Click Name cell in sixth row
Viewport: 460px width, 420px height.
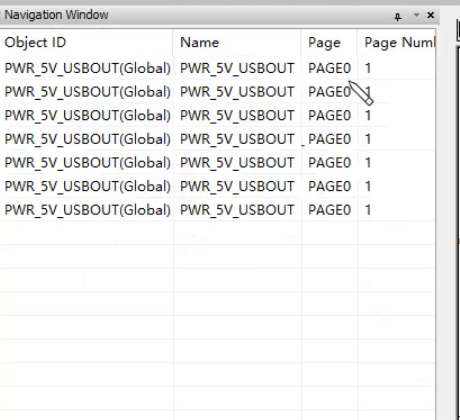[237, 186]
